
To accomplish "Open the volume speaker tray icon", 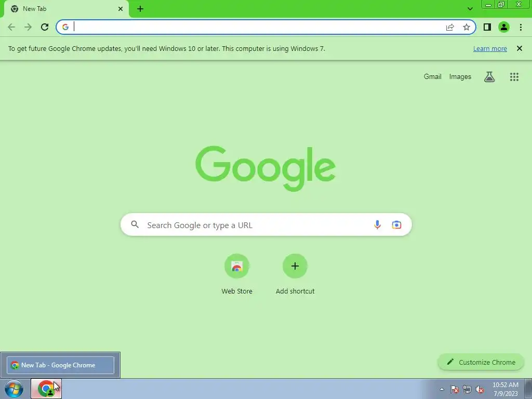I will 480,389.
